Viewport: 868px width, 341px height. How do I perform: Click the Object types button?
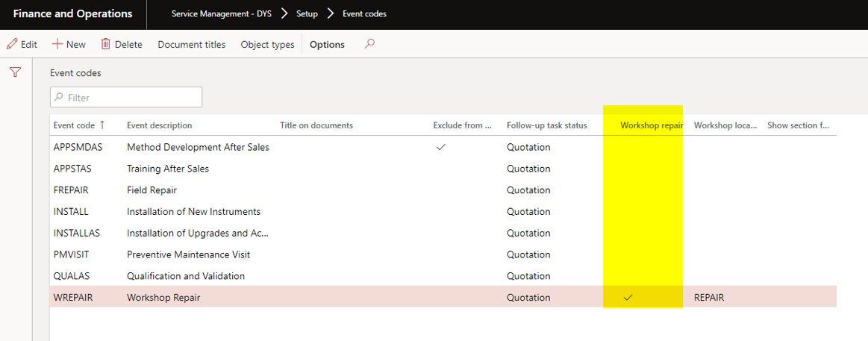[x=267, y=44]
